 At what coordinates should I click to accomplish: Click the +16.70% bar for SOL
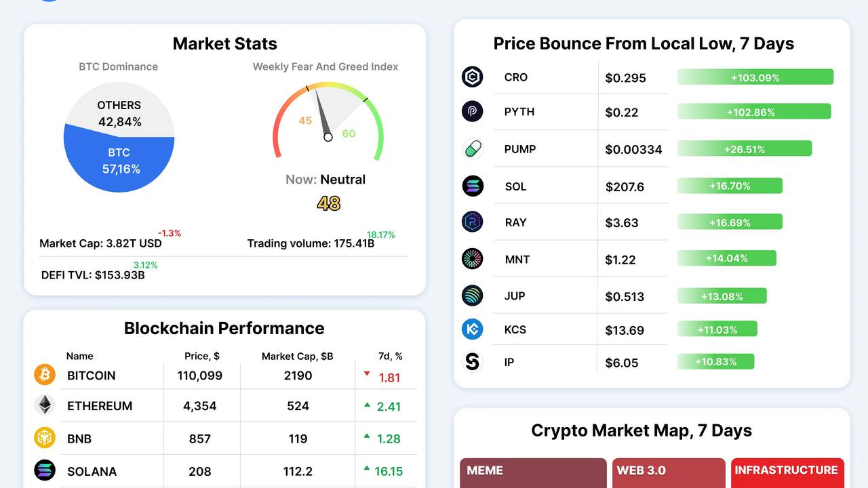(730, 186)
